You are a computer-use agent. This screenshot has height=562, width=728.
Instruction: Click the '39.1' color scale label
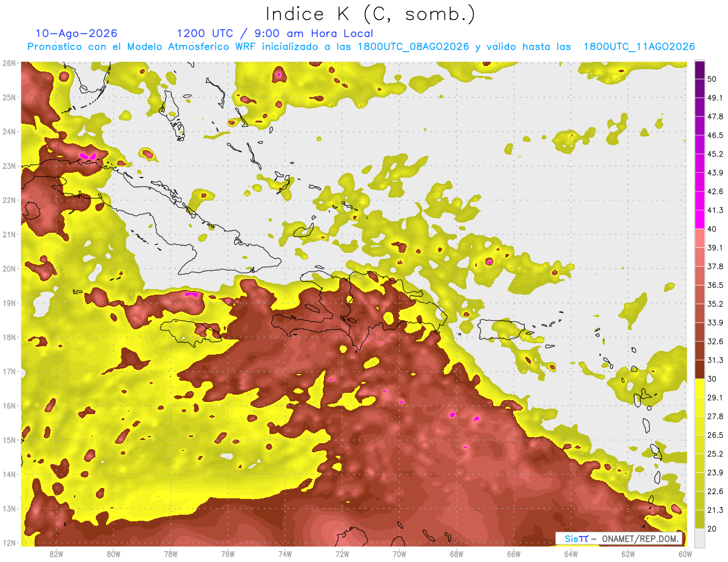[x=715, y=247]
